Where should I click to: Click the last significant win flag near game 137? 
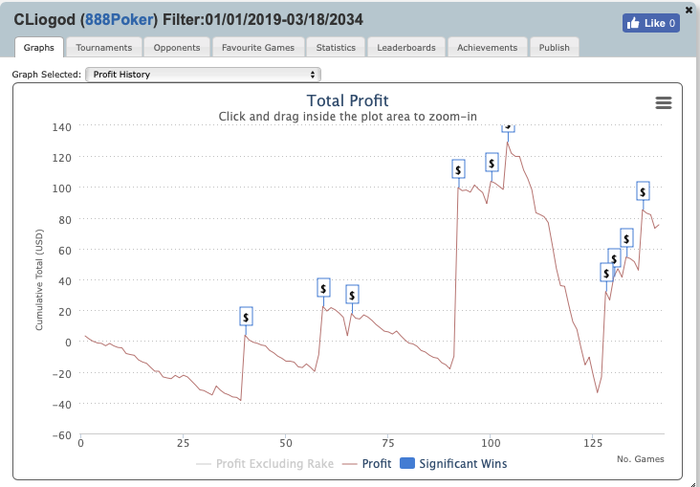643,191
